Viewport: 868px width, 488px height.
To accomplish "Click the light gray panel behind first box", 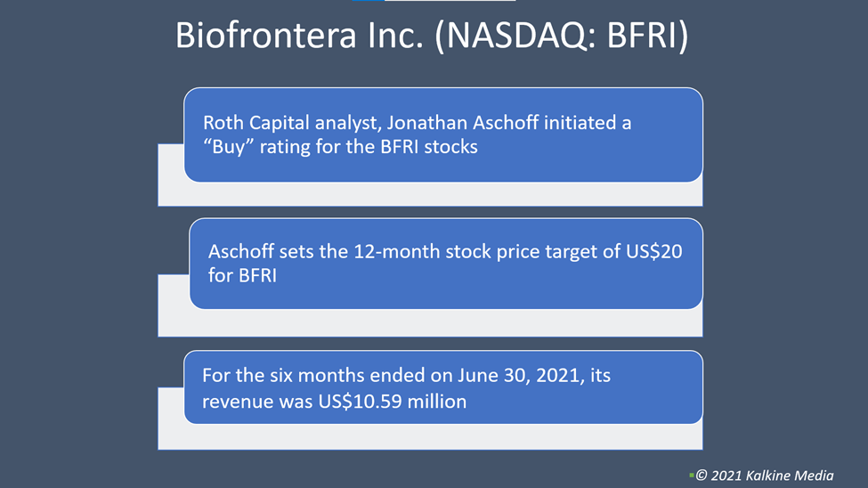I will (430, 194).
